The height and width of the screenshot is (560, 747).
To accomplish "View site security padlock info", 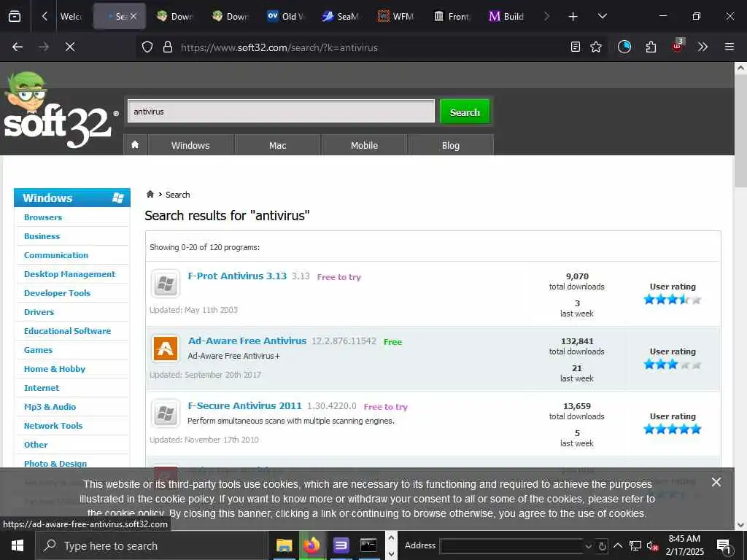I will pyautogui.click(x=168, y=47).
